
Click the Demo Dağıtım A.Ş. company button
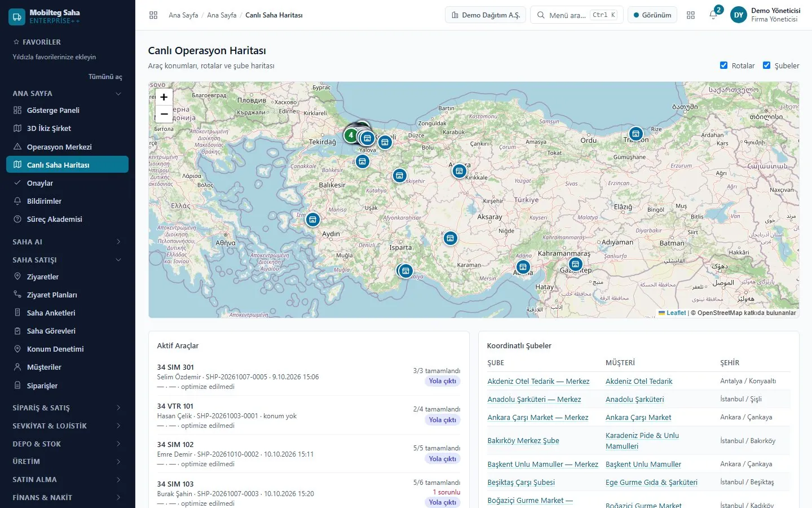pos(486,15)
